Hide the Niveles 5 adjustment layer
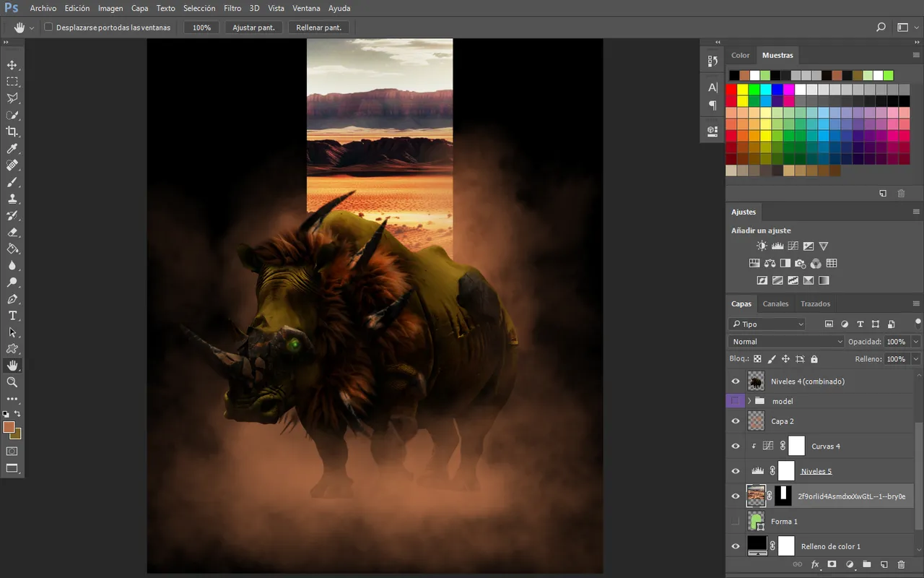Image resolution: width=924 pixels, height=578 pixels. pyautogui.click(x=736, y=471)
